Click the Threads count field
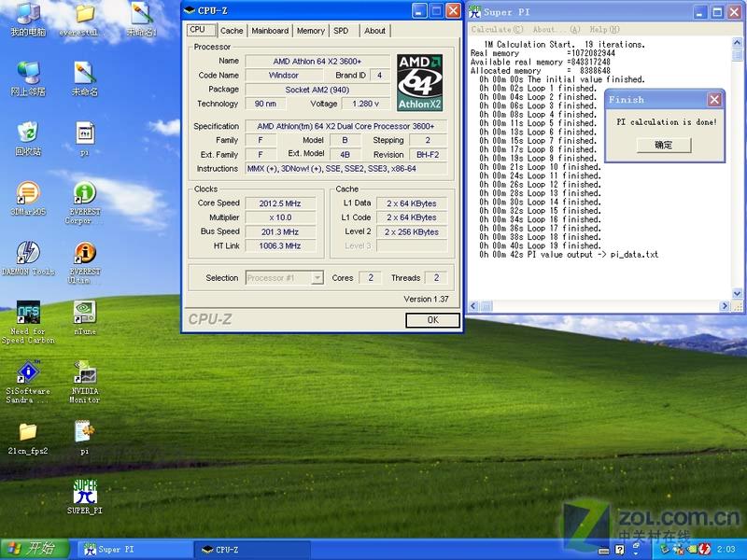 click(x=436, y=277)
